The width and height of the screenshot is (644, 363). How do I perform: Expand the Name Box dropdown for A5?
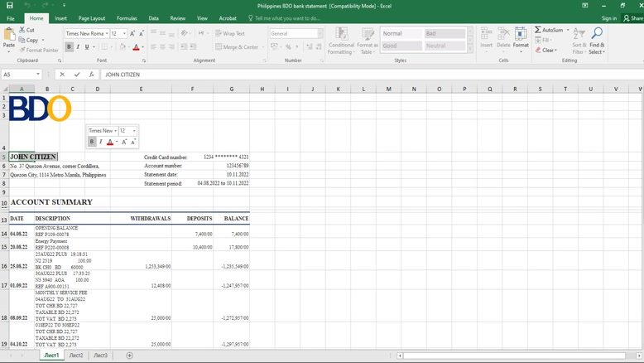pyautogui.click(x=38, y=75)
